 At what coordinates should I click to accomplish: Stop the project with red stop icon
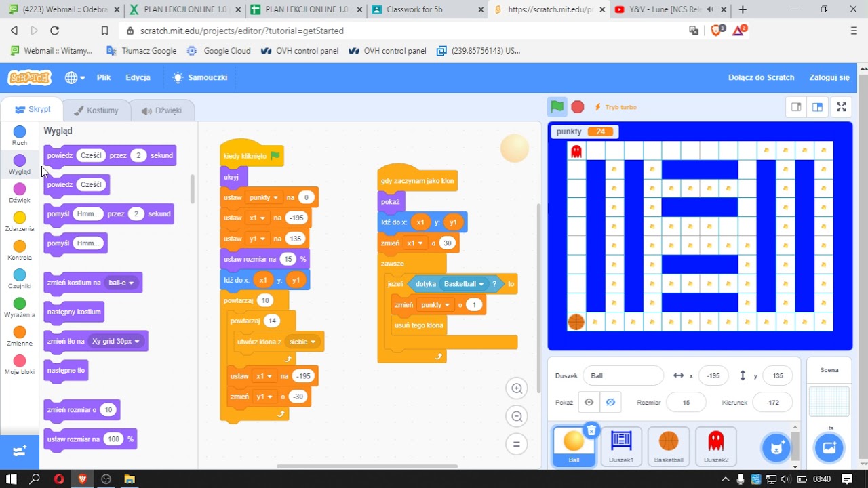click(578, 107)
